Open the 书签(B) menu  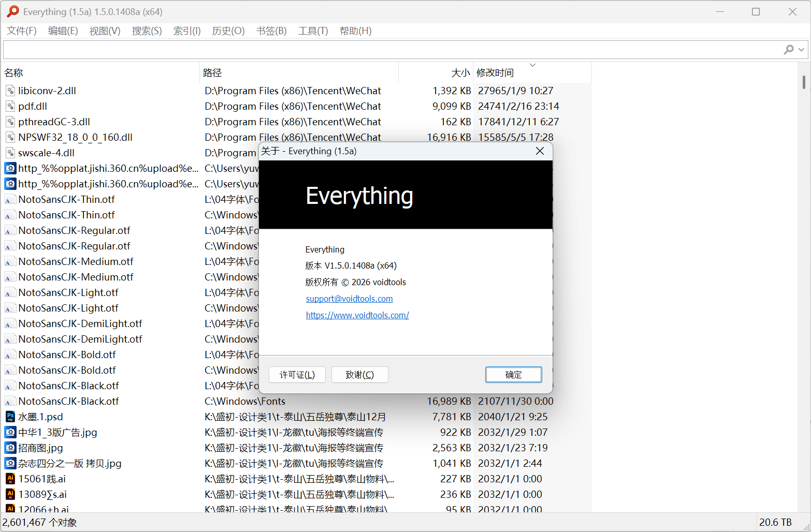pos(271,31)
